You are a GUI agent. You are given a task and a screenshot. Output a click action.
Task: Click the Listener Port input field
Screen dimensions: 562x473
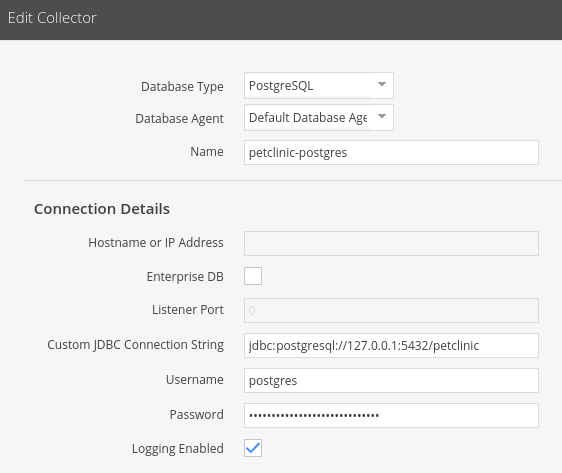point(391,310)
